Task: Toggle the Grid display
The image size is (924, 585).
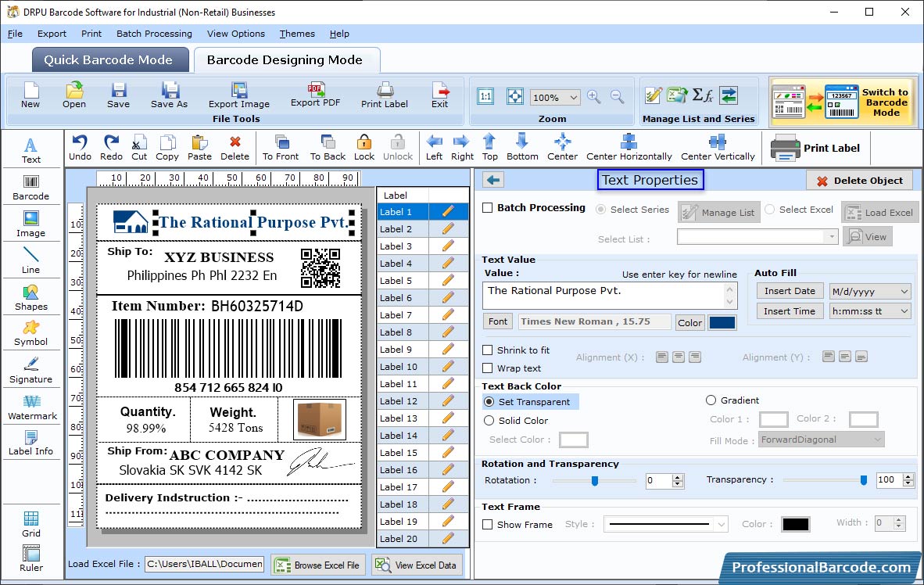Action: click(x=30, y=525)
